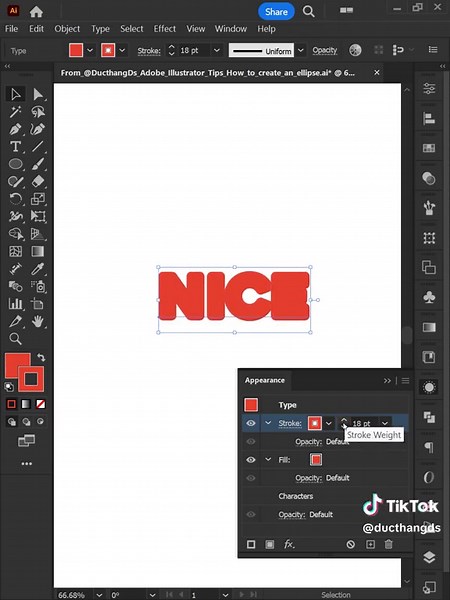This screenshot has width=450, height=600.
Task: Select the Ellipse tool
Action: (x=16, y=164)
